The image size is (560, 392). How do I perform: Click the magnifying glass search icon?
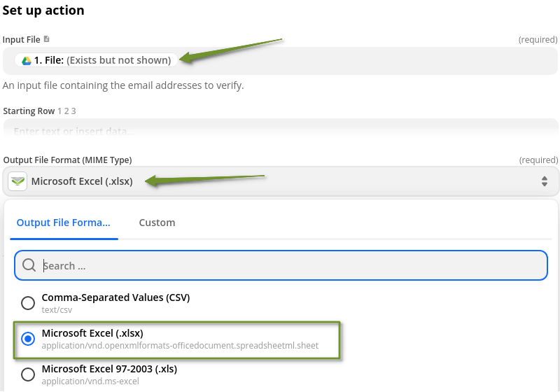point(29,265)
